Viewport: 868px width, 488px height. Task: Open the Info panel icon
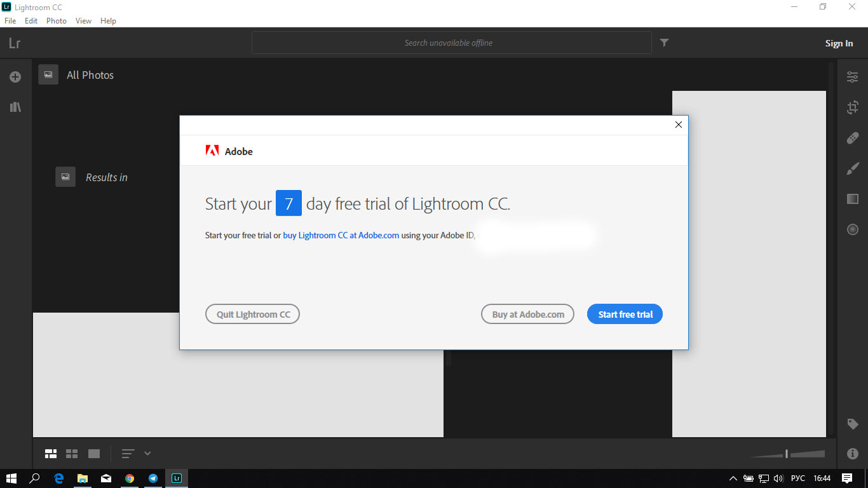(853, 454)
